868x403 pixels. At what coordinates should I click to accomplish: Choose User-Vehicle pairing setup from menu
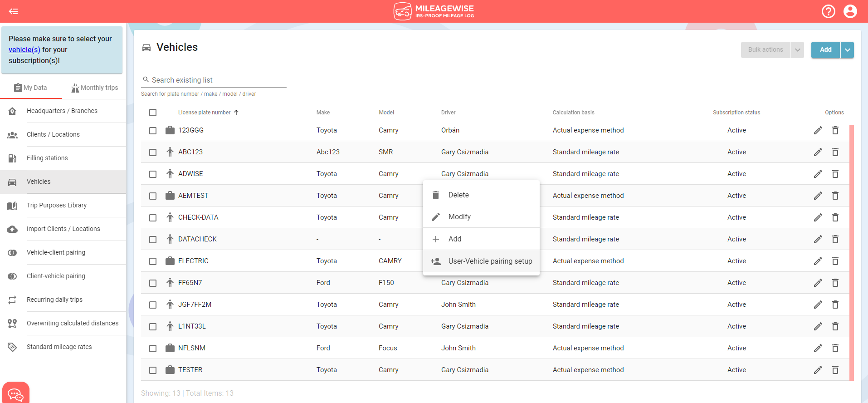tap(490, 261)
